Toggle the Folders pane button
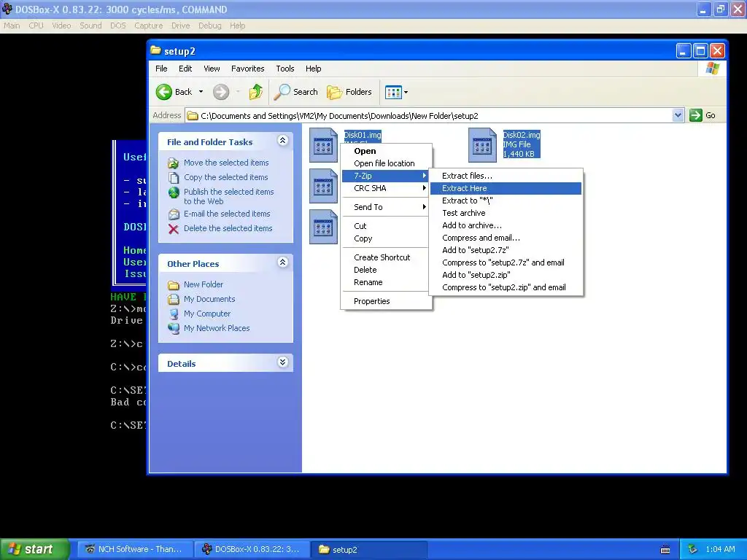Image resolution: width=747 pixels, height=560 pixels. click(349, 92)
